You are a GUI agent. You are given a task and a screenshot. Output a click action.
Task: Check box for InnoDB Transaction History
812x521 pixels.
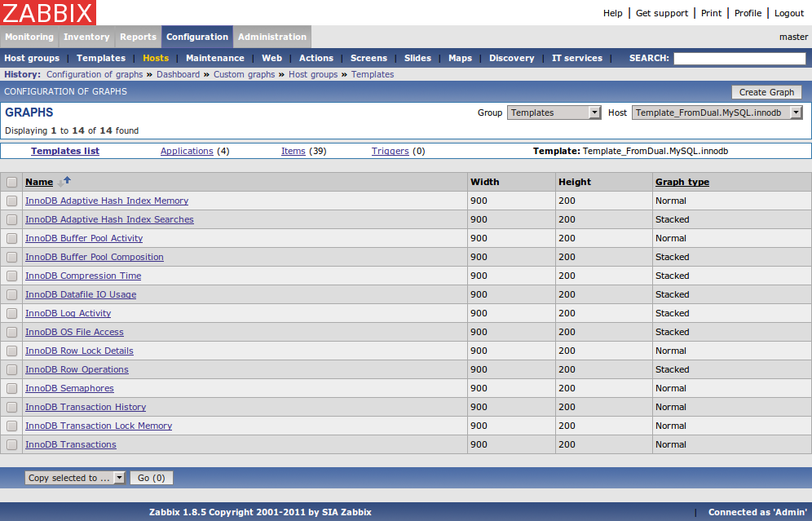pyautogui.click(x=12, y=408)
